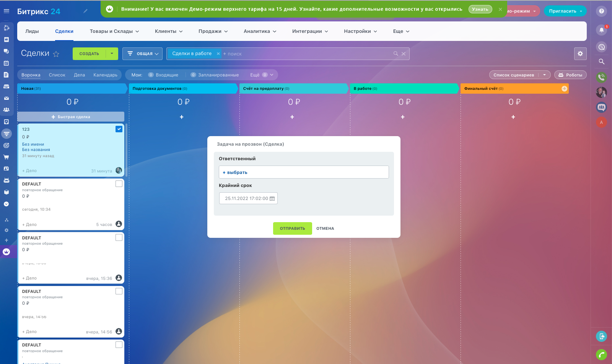Click the magnifier icon in the search field

[x=396, y=54]
